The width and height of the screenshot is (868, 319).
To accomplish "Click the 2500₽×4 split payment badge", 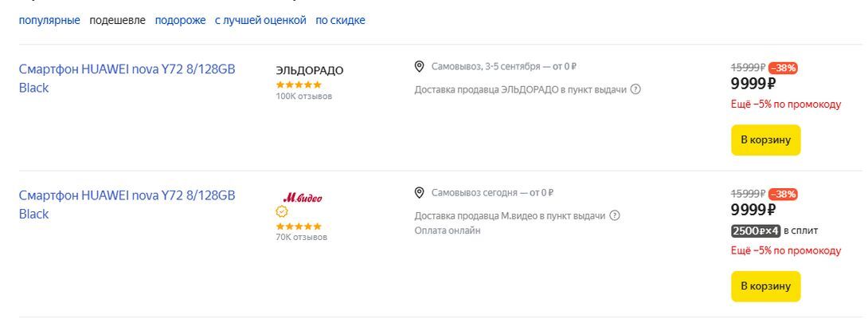I will [755, 231].
